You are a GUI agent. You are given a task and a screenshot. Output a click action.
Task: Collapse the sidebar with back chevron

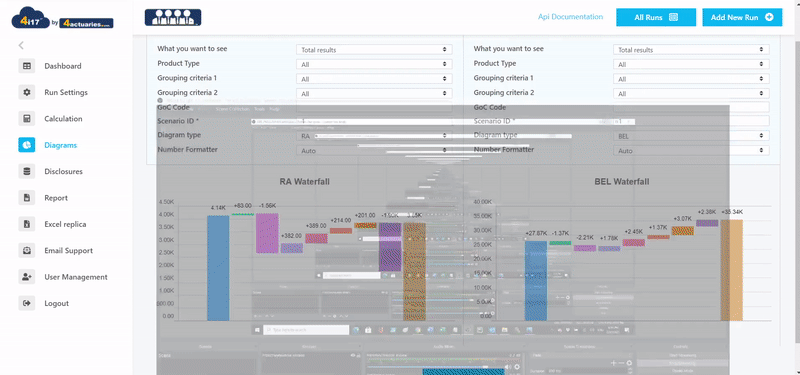21,45
